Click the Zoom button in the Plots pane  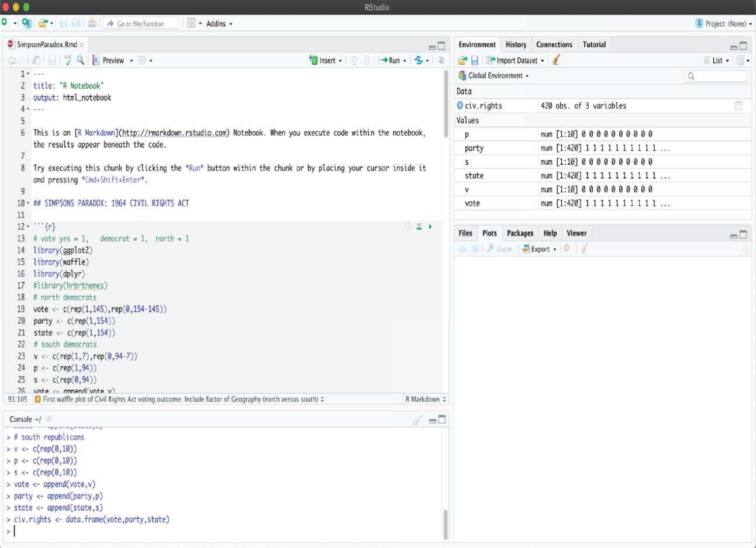[499, 249]
